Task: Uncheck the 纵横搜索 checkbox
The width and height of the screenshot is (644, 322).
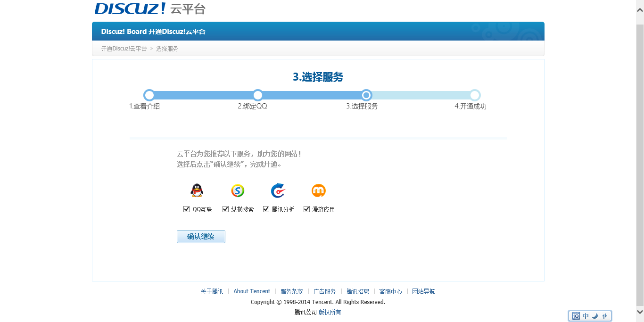Action: pos(225,209)
